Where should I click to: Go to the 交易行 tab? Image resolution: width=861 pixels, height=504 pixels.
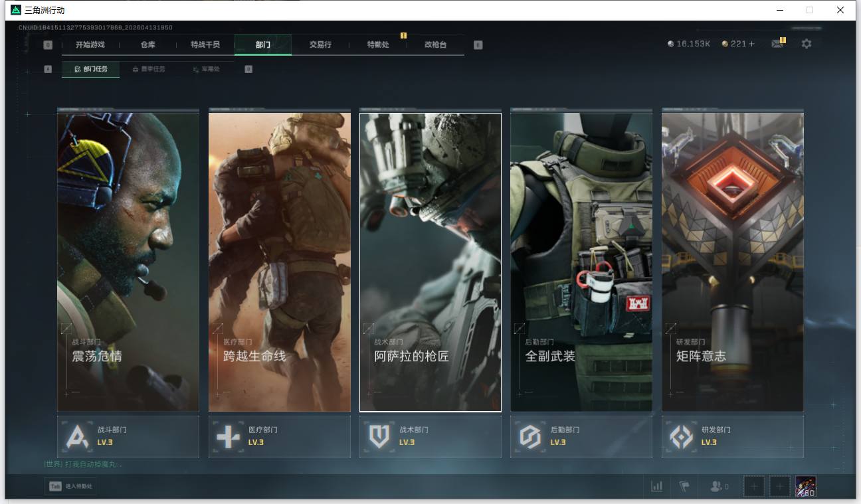320,44
